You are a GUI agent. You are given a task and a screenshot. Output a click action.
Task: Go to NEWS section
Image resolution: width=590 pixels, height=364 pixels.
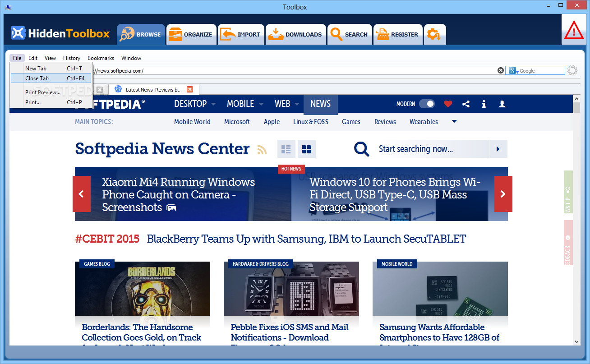click(x=321, y=104)
